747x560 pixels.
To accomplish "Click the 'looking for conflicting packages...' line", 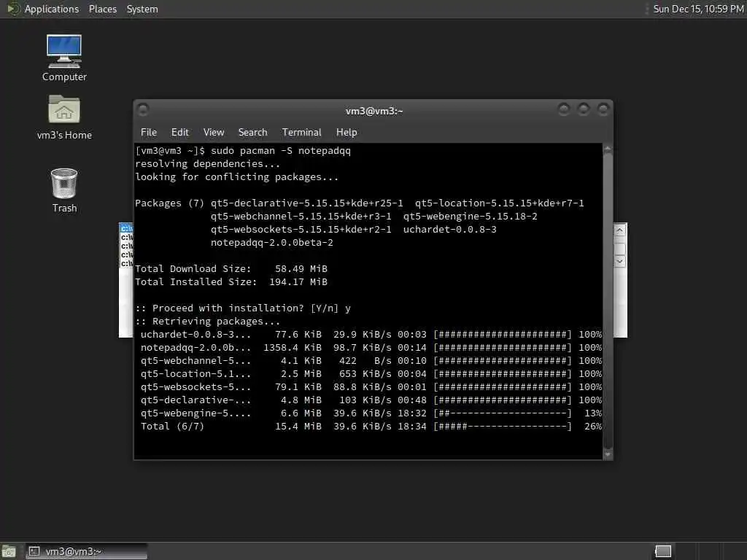I will [x=237, y=177].
